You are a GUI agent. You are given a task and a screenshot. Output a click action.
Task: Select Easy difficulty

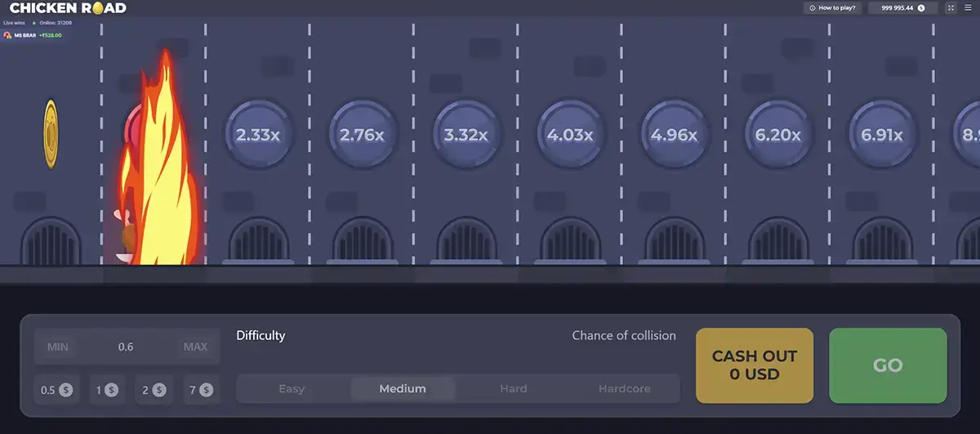coord(292,389)
